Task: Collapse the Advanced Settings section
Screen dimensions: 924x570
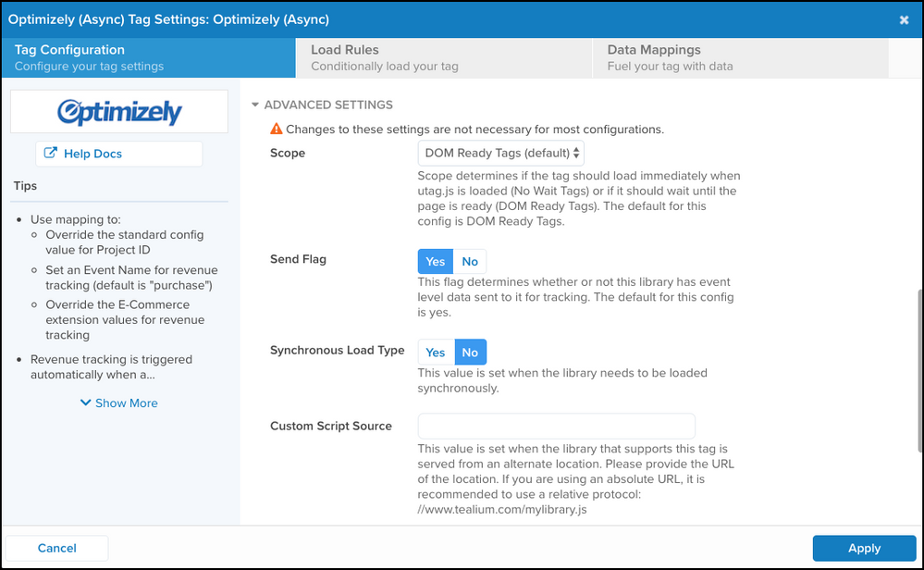Action: (322, 105)
